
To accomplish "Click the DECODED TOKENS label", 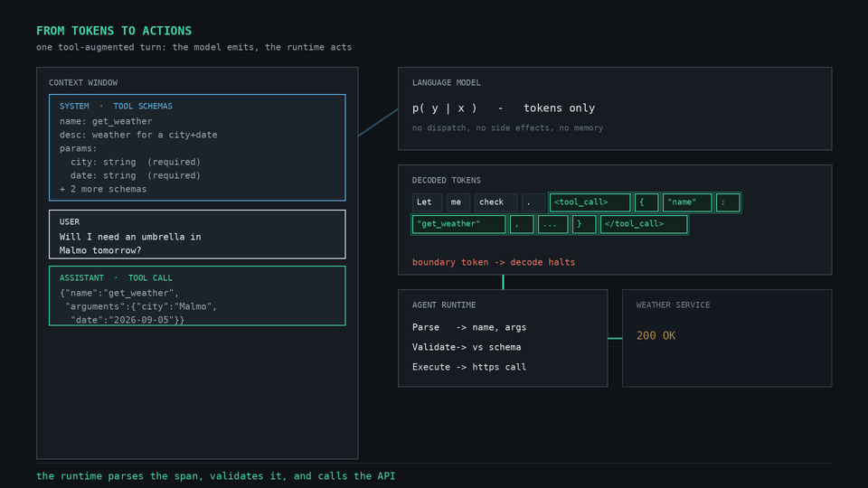I will coord(446,181).
